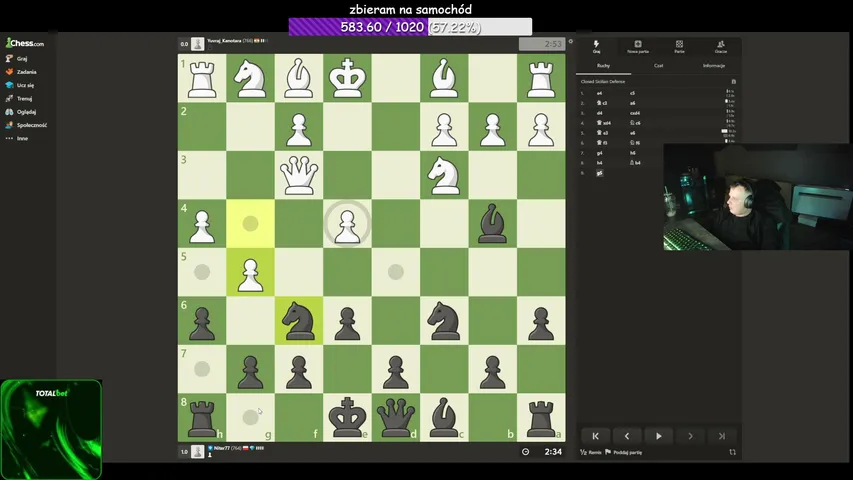Click the black queen on d8
Image resolution: width=853 pixels, height=480 pixels.
pos(395,417)
